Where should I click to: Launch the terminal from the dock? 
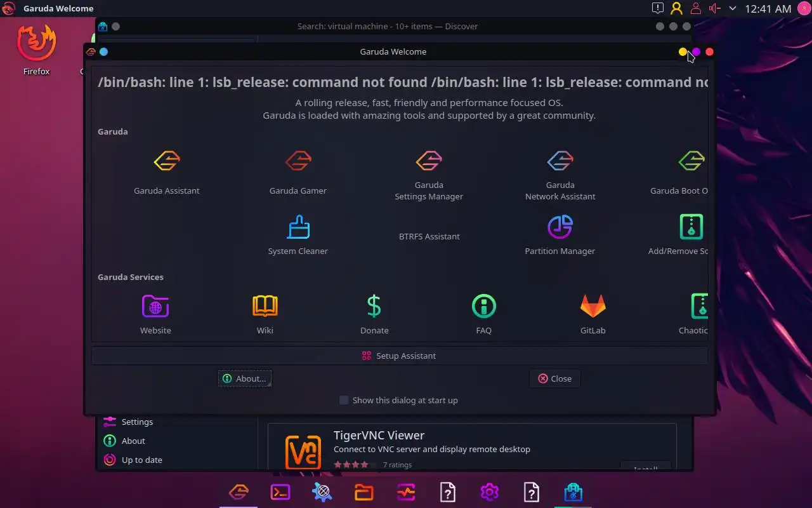pyautogui.click(x=280, y=492)
